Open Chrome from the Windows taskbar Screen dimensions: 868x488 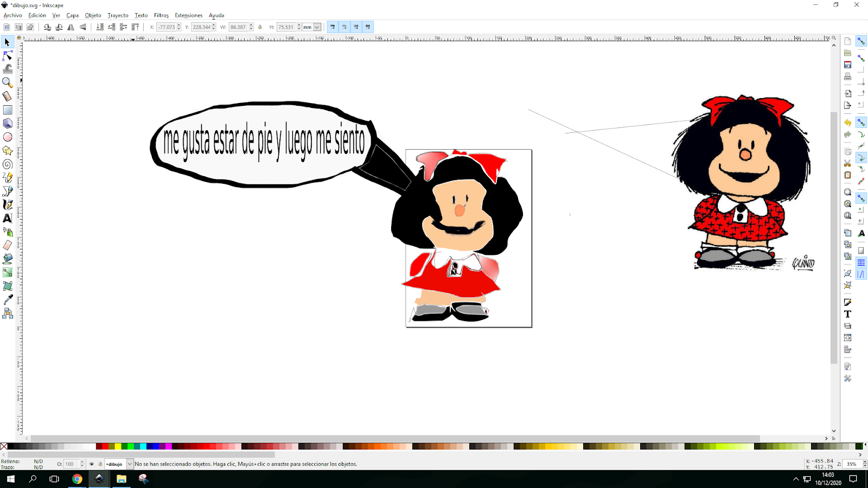tap(77, 479)
